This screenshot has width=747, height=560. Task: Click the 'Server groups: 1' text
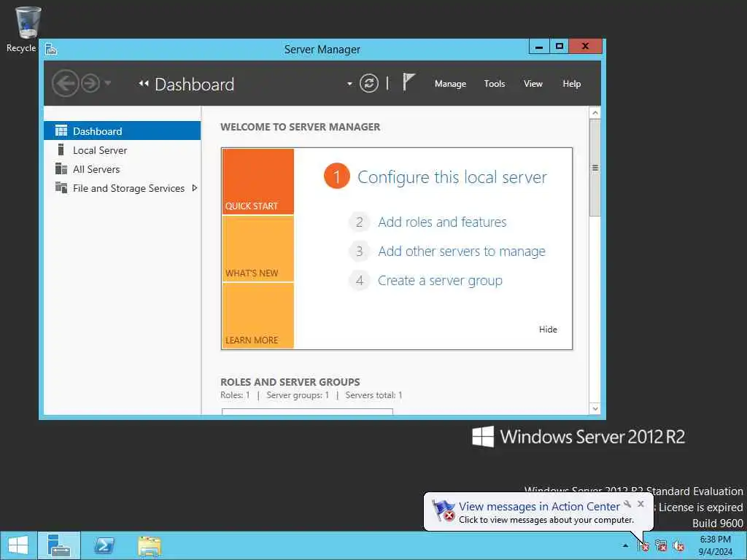click(298, 394)
